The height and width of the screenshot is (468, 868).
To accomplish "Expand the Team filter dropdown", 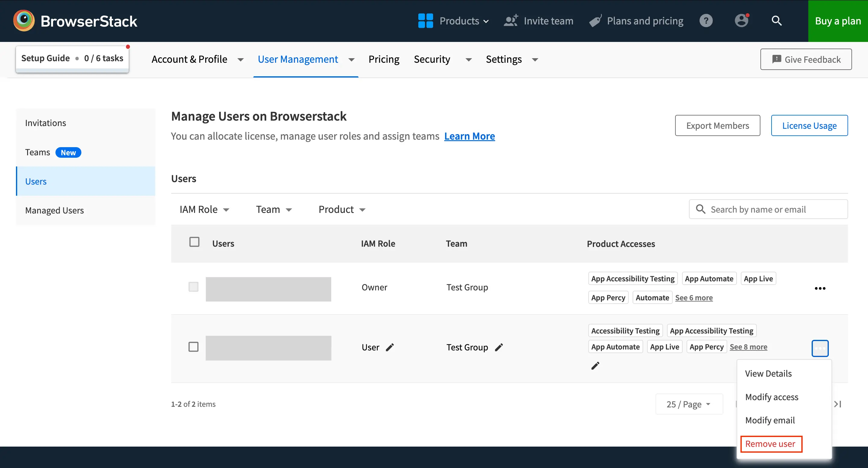I will pos(275,209).
